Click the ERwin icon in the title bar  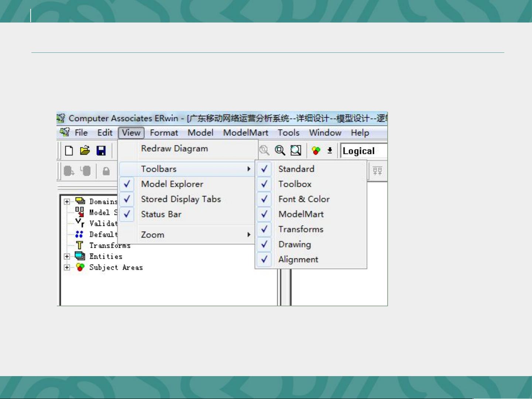tap(61, 118)
